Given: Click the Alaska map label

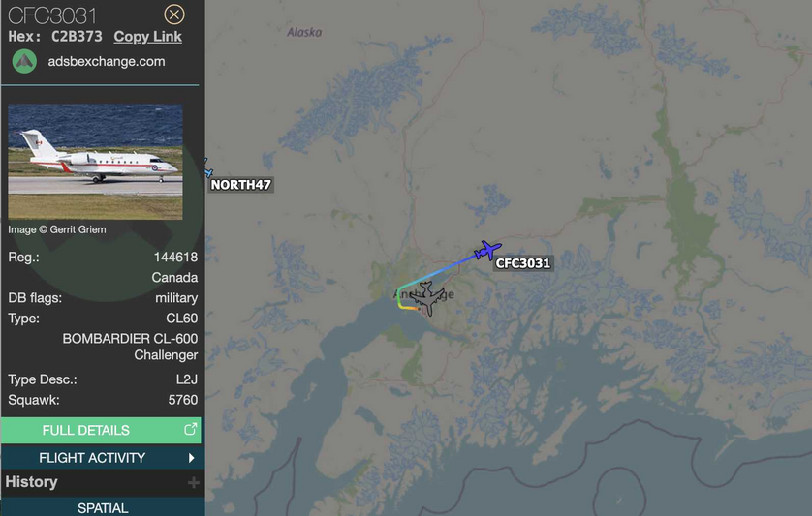Looking at the screenshot, I should click(304, 33).
